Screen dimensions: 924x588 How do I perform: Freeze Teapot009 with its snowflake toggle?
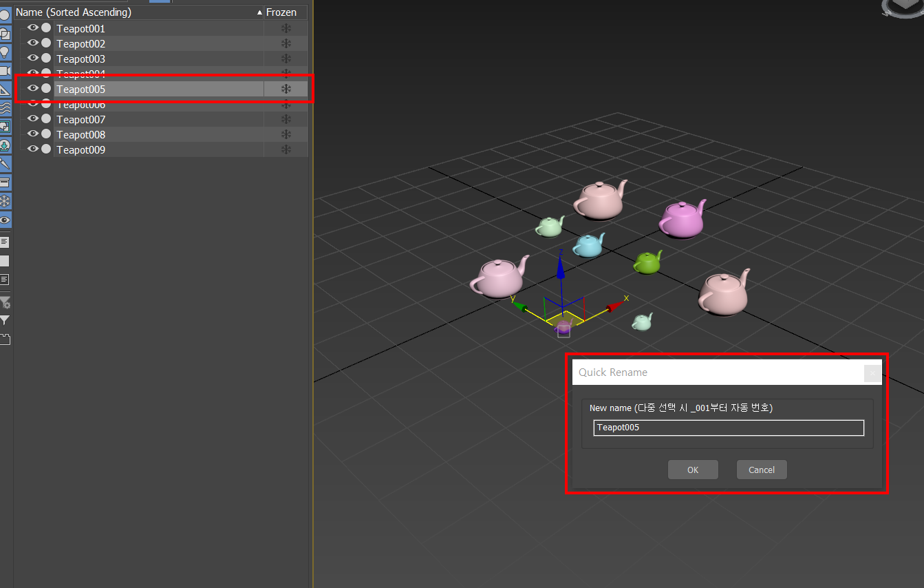[286, 149]
